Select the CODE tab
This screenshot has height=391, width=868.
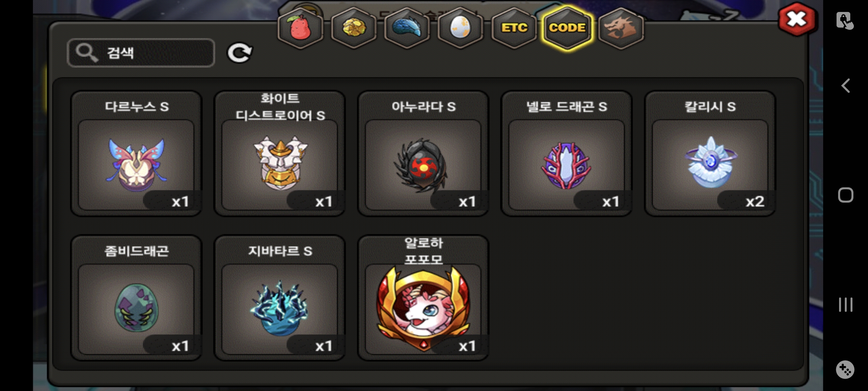[x=567, y=28]
